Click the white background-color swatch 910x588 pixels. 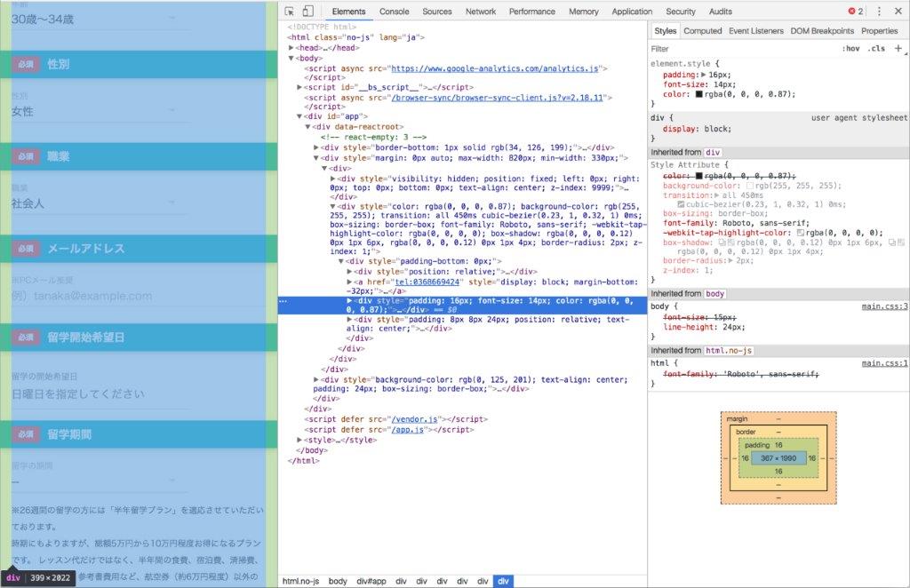click(x=750, y=186)
